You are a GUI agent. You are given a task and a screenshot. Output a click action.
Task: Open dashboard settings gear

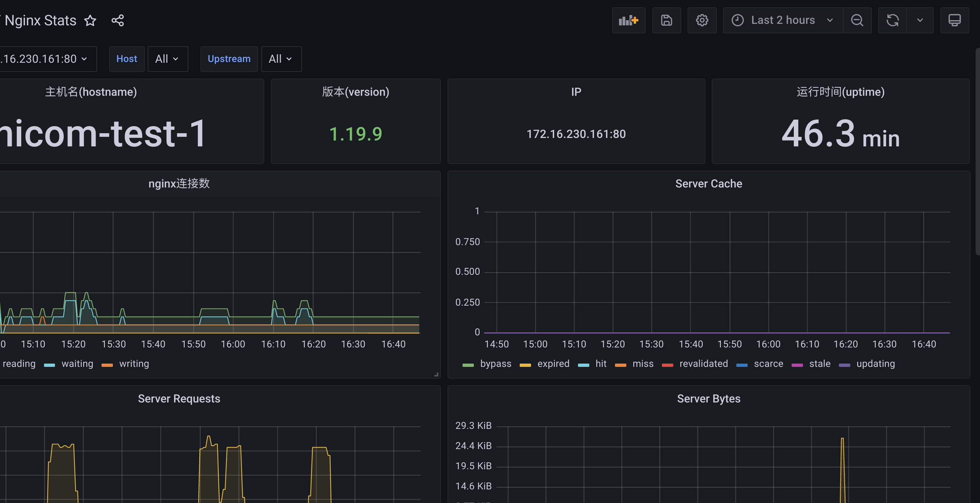702,20
